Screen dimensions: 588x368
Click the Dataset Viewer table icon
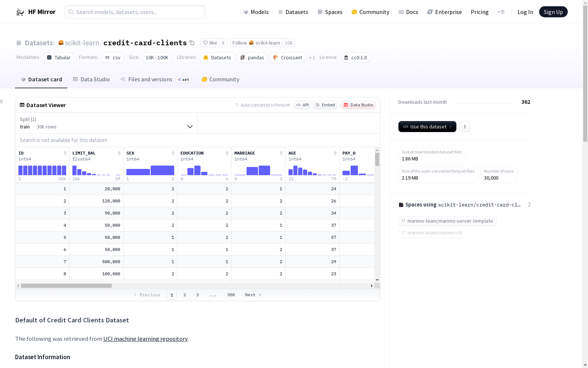click(22, 105)
